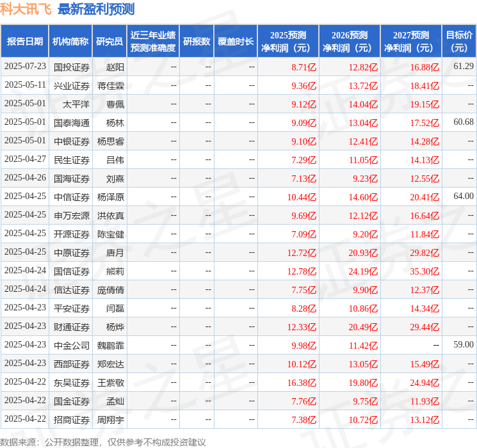This screenshot has width=477, height=448.
Task: Click the 2027 profit value 29.82亿
Action: [424, 253]
